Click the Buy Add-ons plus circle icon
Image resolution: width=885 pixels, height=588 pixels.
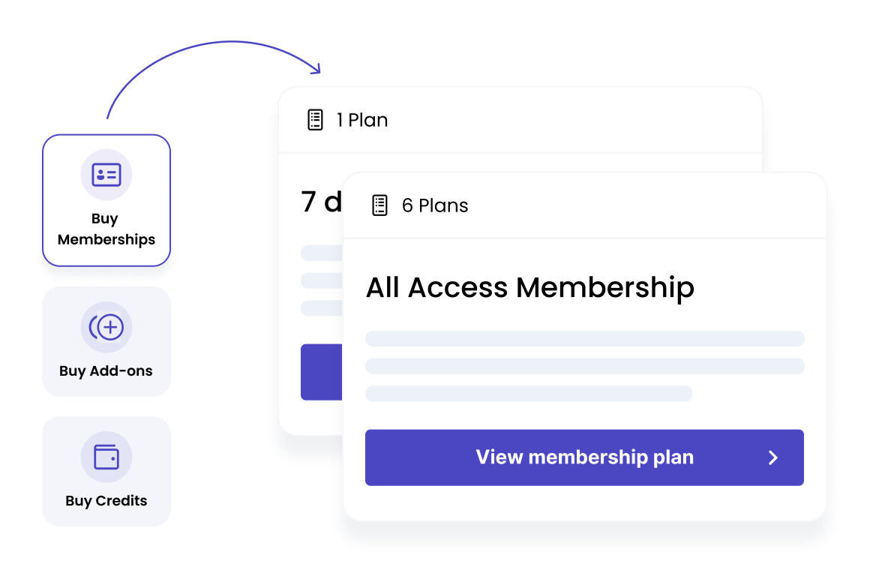coord(106,327)
